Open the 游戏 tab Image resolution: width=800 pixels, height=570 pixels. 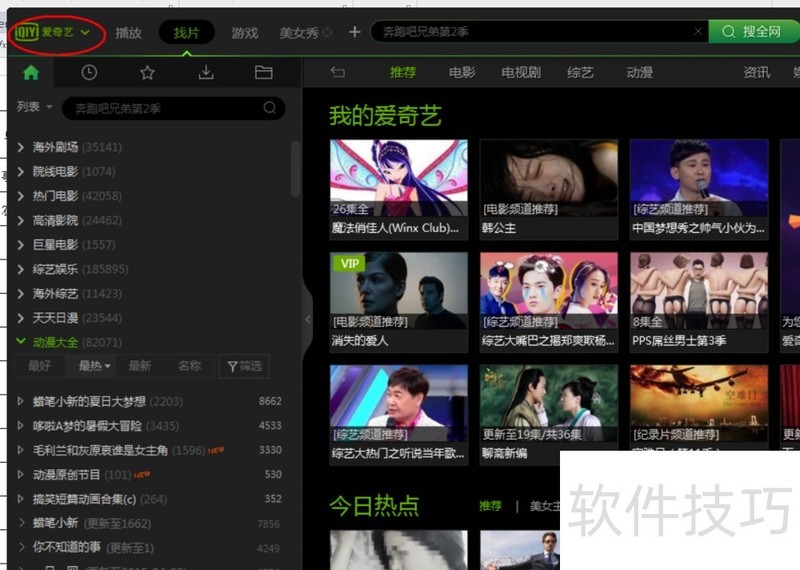pos(245,33)
